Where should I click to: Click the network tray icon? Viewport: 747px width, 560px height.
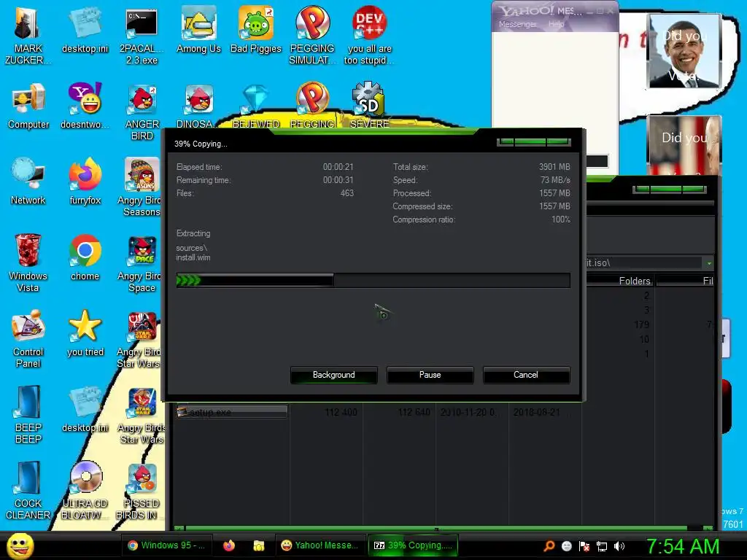click(602, 546)
